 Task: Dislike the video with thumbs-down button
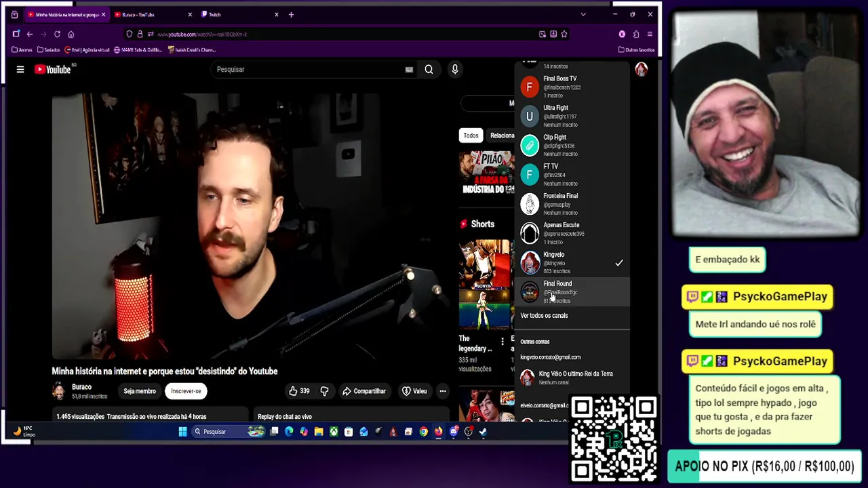click(324, 391)
